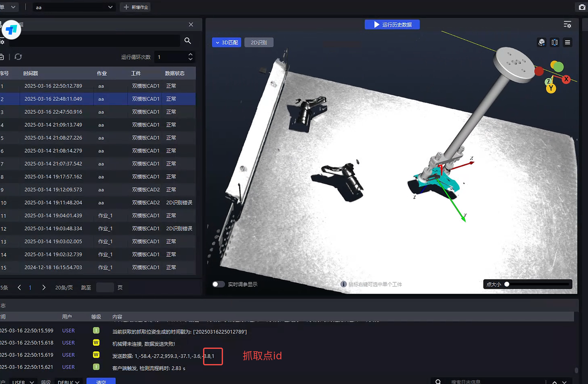Click the camera snapshot icon

click(x=582, y=7)
